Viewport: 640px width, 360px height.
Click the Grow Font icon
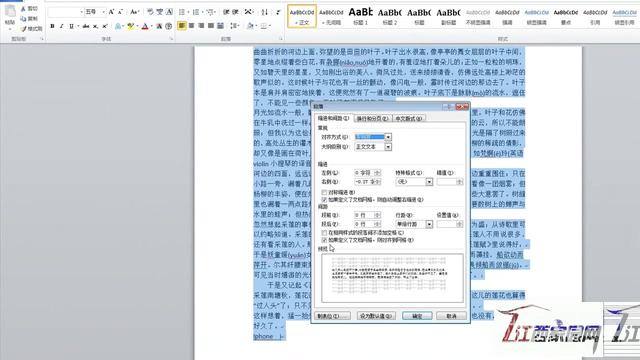tap(111, 12)
